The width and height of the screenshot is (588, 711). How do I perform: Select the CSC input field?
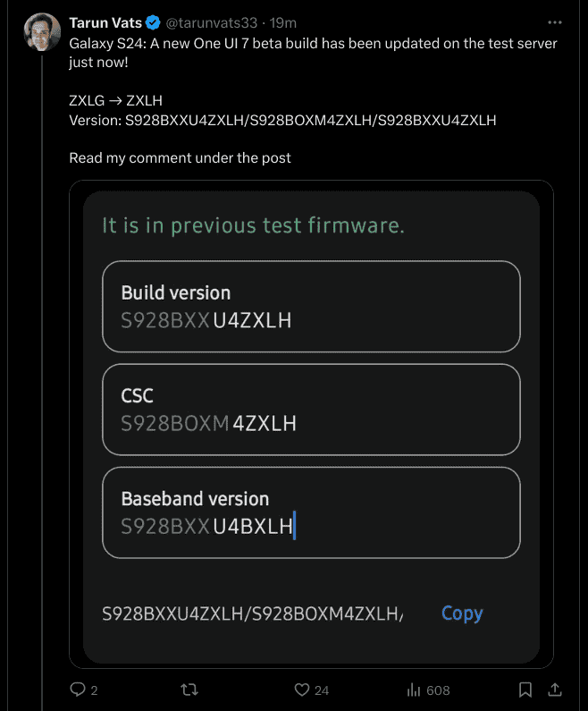(311, 410)
